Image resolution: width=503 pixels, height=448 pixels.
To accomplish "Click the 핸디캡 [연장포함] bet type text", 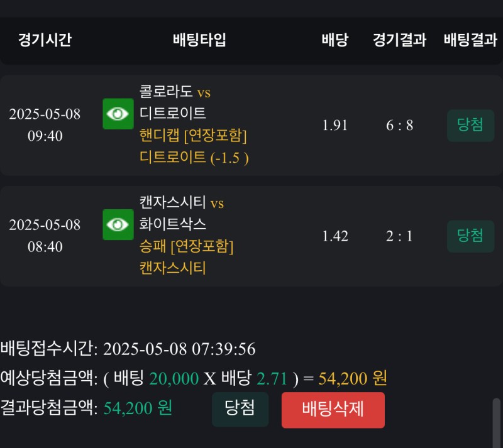I will click(193, 136).
